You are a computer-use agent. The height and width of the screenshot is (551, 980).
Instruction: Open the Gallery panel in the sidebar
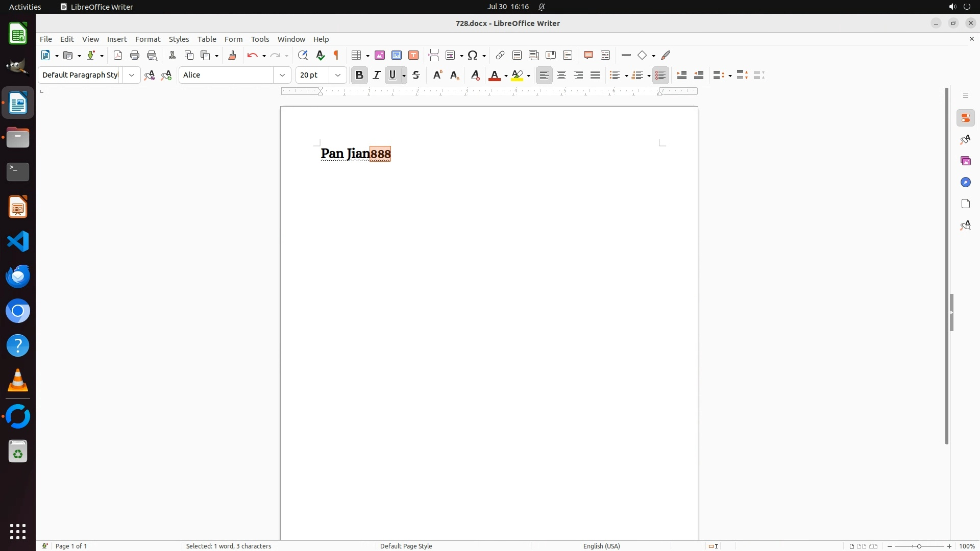pos(965,161)
